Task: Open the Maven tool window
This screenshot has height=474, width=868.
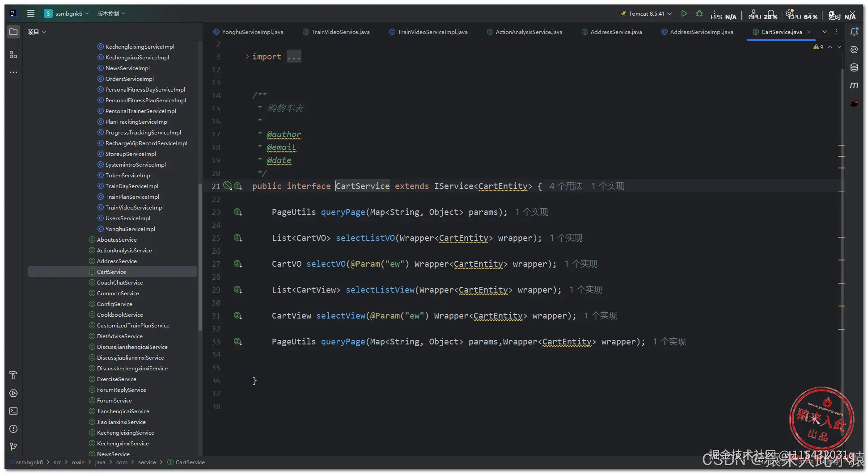Action: [854, 85]
